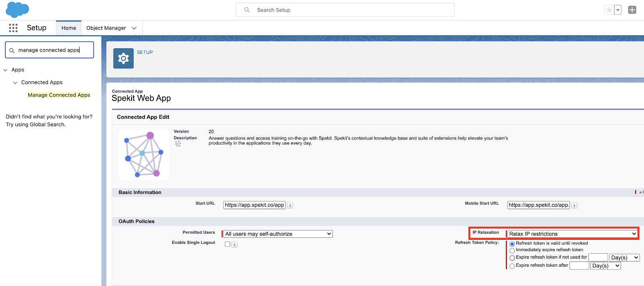Click the Refresh Token Policy label

pyautogui.click(x=477, y=243)
